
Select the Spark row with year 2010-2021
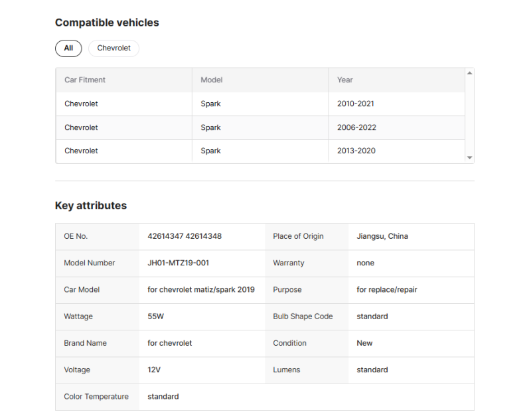[x=211, y=104]
